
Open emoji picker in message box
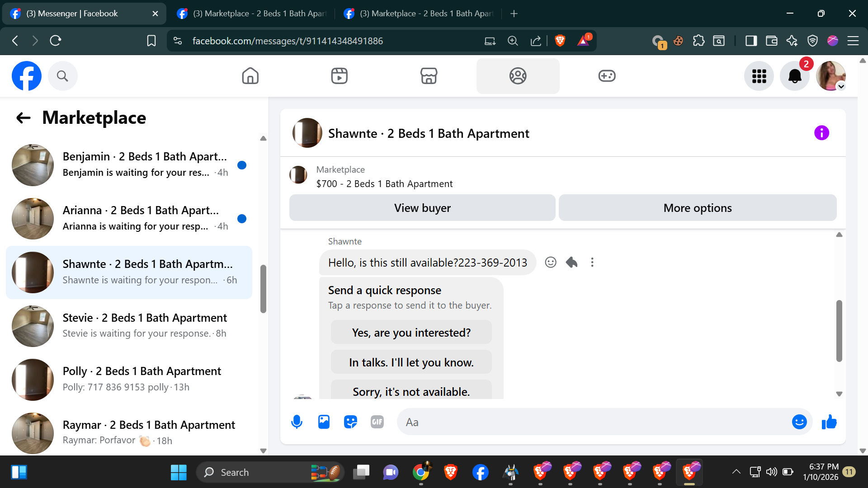click(799, 422)
